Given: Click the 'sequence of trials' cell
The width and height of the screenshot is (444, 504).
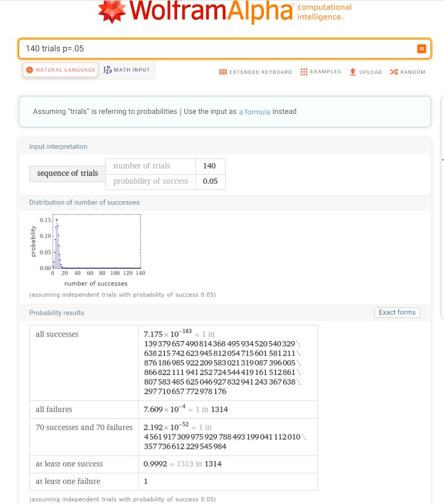Looking at the screenshot, I should [x=68, y=174].
